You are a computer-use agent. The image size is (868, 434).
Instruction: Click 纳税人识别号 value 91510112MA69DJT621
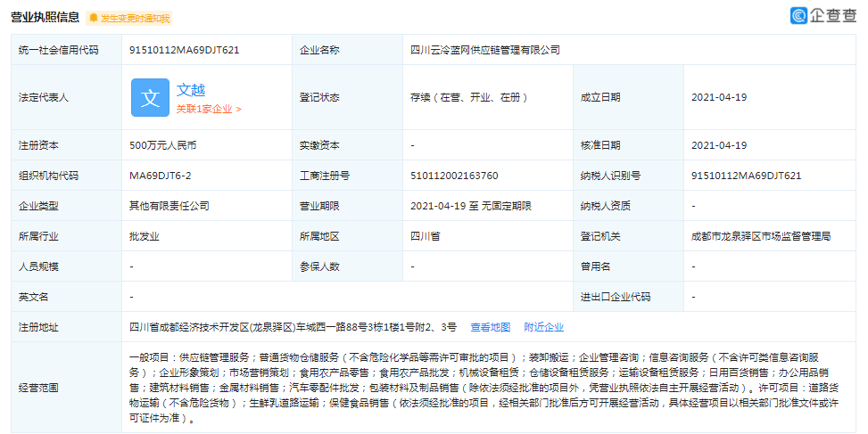[746, 176]
